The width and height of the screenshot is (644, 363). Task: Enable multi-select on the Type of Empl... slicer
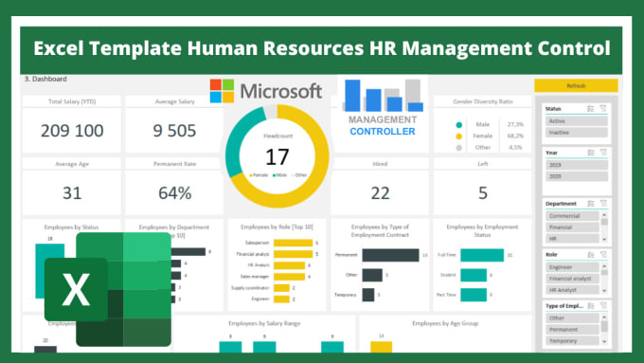[x=591, y=305]
